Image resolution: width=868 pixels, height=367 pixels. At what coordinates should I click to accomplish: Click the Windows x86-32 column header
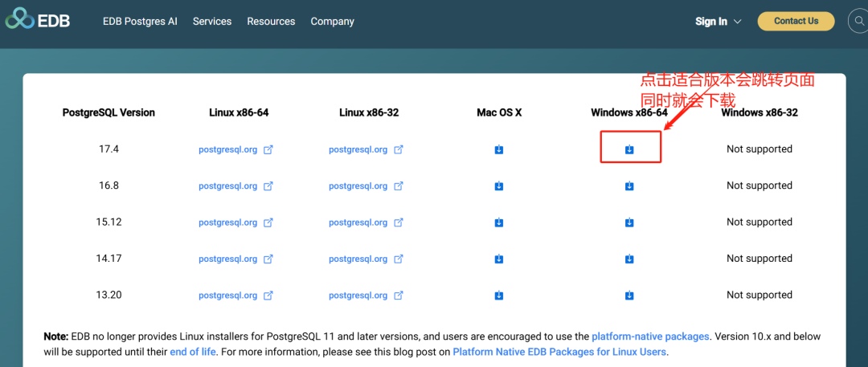[759, 113]
